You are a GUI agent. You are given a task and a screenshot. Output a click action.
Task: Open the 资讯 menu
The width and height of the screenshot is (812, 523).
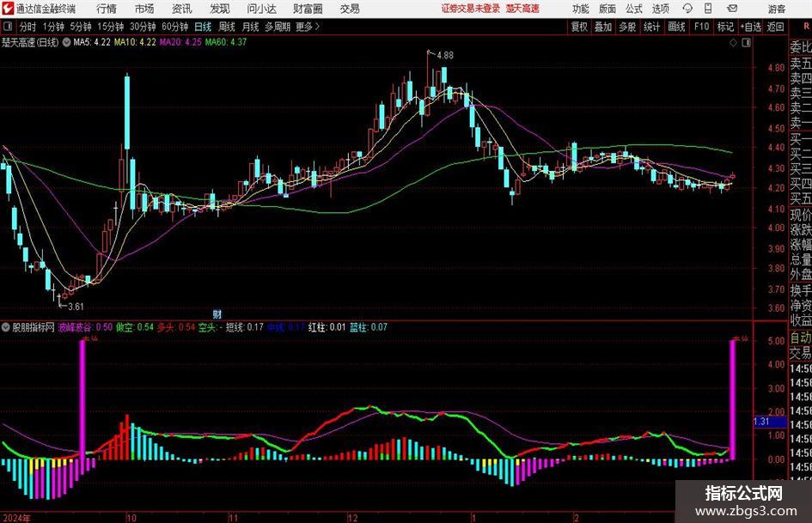182,9
